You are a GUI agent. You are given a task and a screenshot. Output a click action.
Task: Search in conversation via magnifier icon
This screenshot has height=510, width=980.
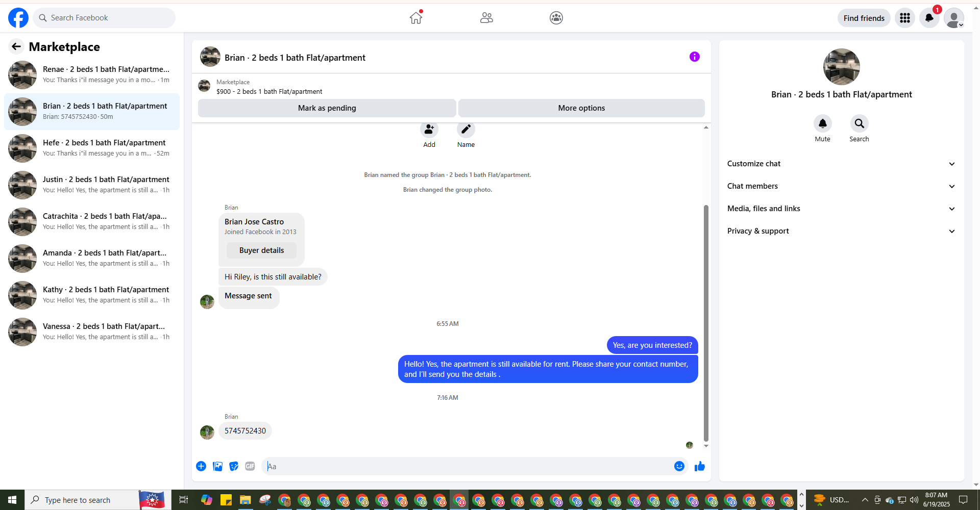(860, 123)
